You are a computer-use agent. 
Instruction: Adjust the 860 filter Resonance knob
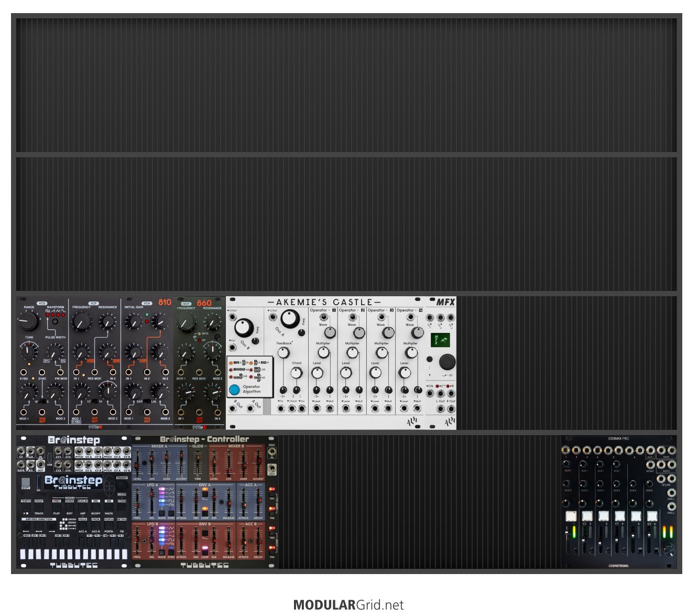click(212, 322)
